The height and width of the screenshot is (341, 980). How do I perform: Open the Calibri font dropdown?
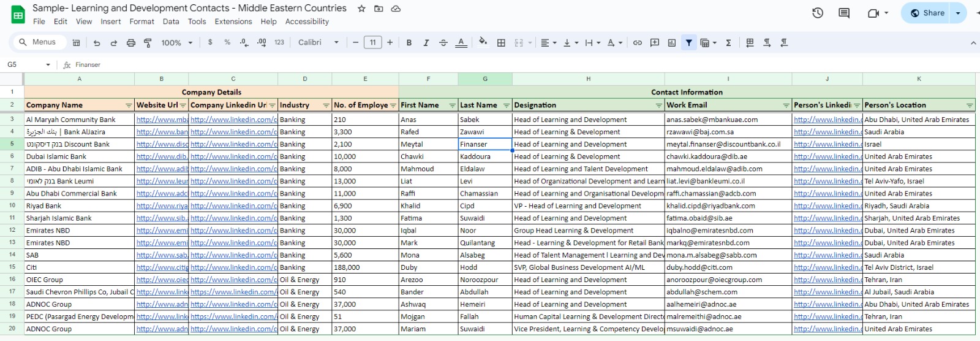(x=318, y=42)
